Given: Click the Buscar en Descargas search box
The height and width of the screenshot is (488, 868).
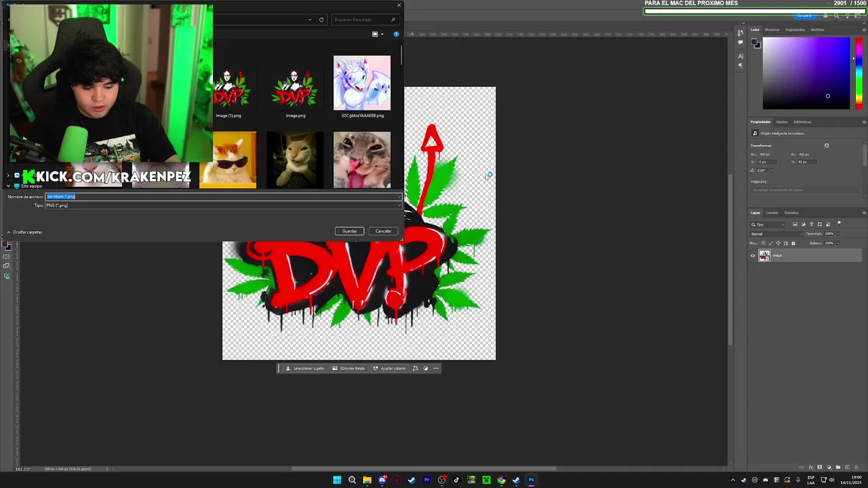Looking at the screenshot, I should [365, 20].
